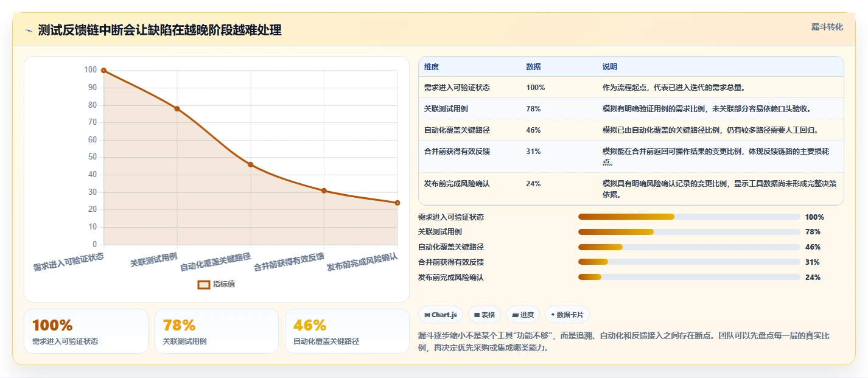Click the summary paragraph starting 漏斗逐步缩小

pyautogui.click(x=625, y=343)
